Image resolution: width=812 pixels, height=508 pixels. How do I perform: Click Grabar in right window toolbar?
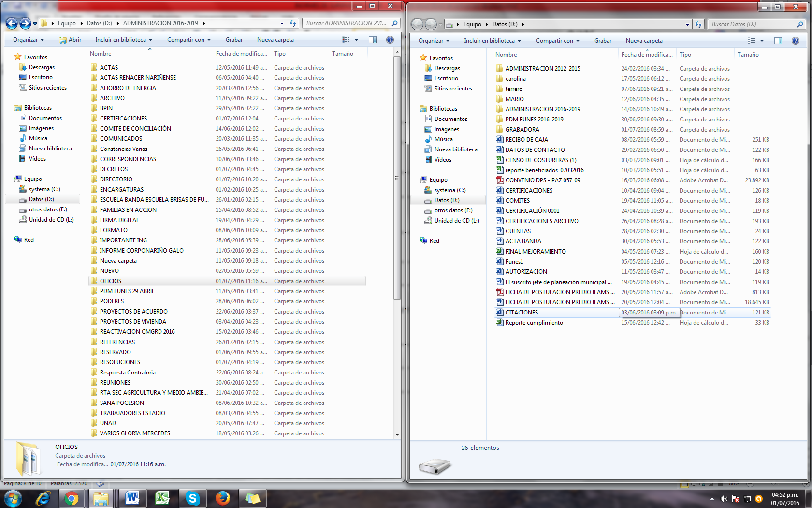[x=603, y=41]
